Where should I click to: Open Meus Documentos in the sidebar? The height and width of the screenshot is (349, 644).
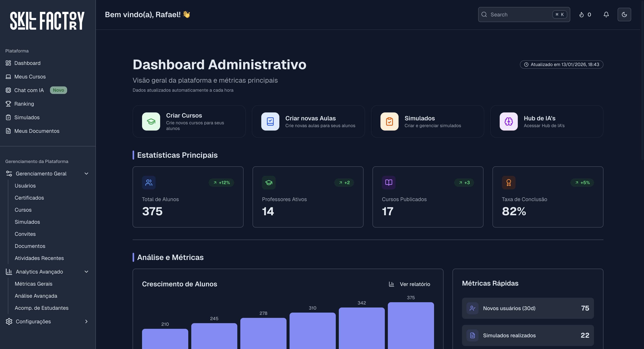37,131
